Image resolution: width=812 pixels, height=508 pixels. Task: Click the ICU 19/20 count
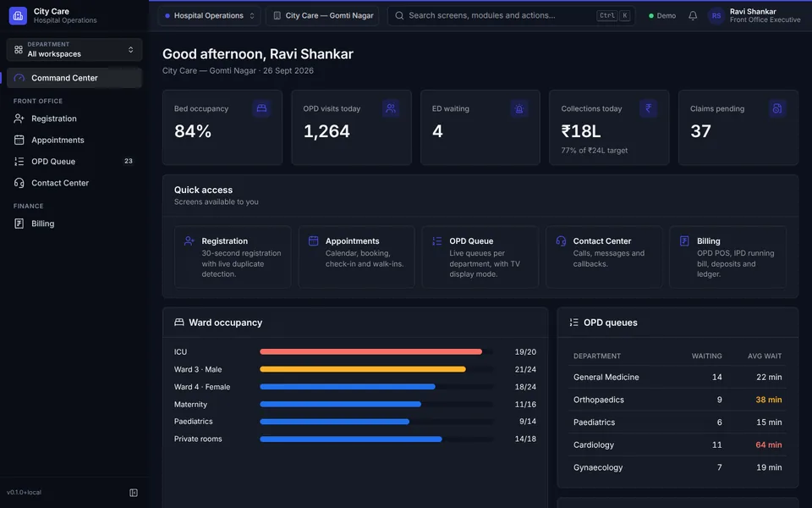point(525,352)
